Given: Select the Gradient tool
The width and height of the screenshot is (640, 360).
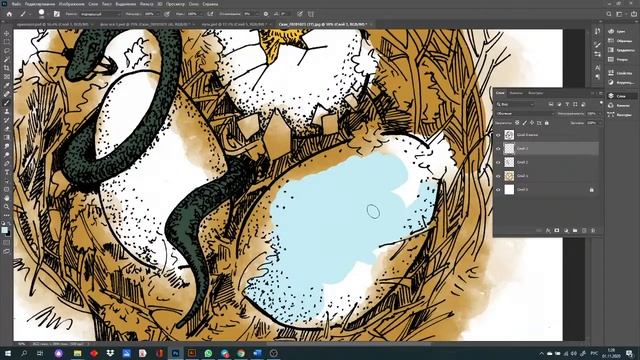Looking at the screenshot, I should click(x=7, y=137).
